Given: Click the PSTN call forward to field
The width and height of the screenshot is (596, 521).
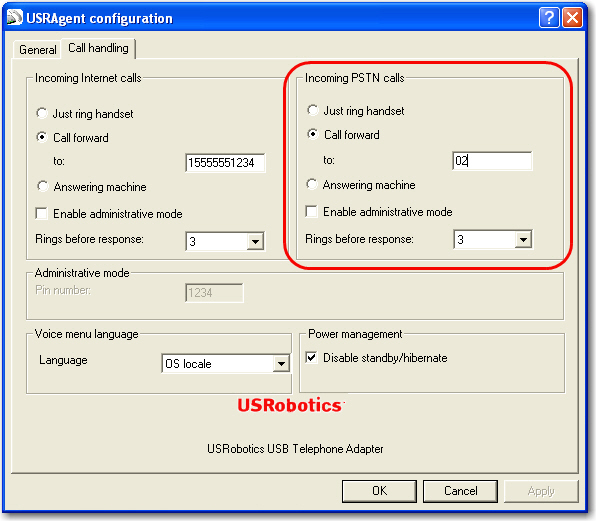Looking at the screenshot, I should 492,161.
